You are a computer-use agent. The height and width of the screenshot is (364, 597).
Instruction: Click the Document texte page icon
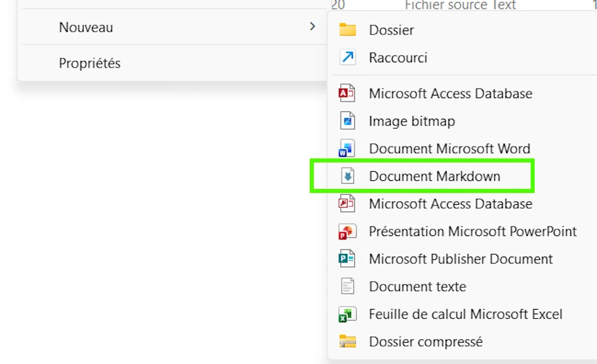(347, 286)
